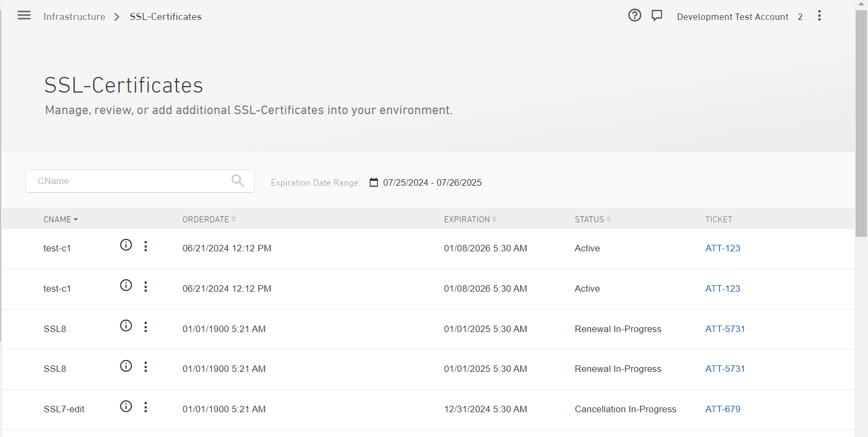Image resolution: width=868 pixels, height=437 pixels.
Task: Click the search magnifier in CName field
Action: click(x=237, y=181)
